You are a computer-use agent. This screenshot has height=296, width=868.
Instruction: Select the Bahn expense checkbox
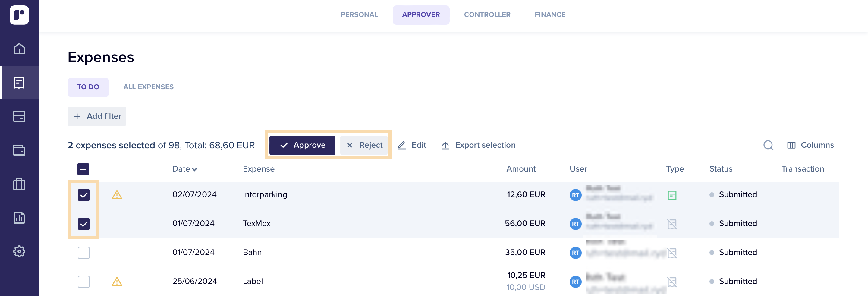(83, 252)
